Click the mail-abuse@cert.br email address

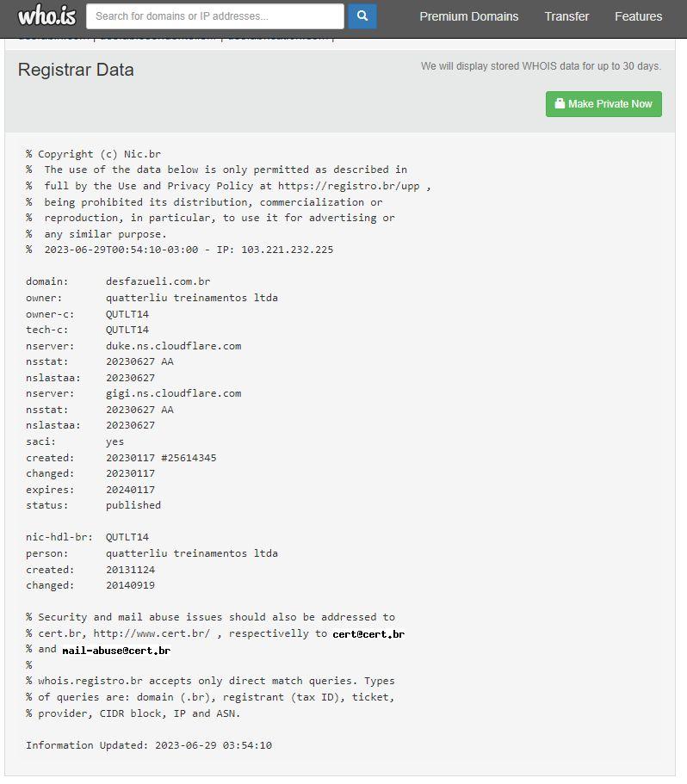coord(116,650)
